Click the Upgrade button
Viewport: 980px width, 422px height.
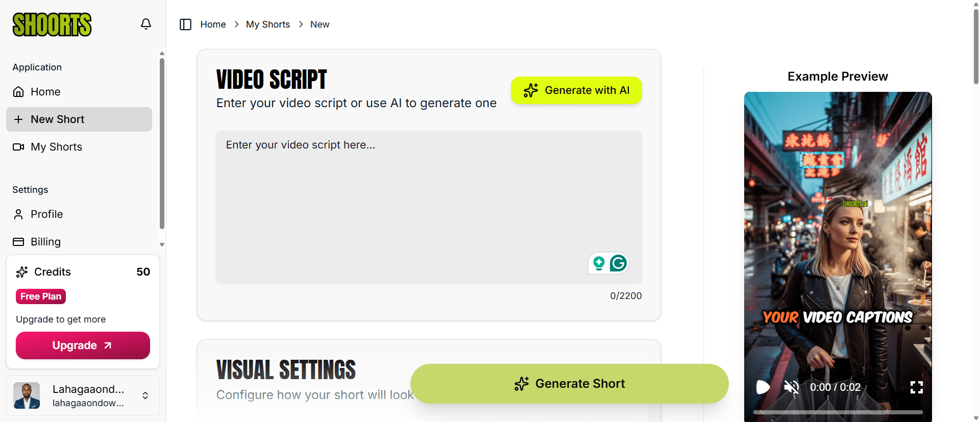pyautogui.click(x=82, y=345)
